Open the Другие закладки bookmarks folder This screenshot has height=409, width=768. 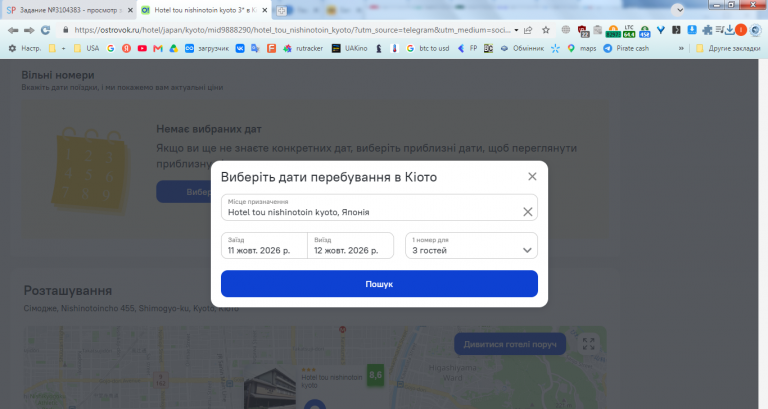[728, 48]
